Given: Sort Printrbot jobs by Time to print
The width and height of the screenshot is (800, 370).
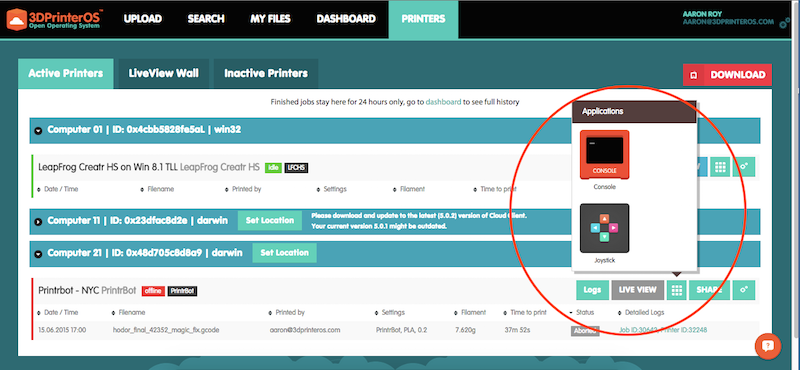Looking at the screenshot, I should pyautogui.click(x=525, y=312).
